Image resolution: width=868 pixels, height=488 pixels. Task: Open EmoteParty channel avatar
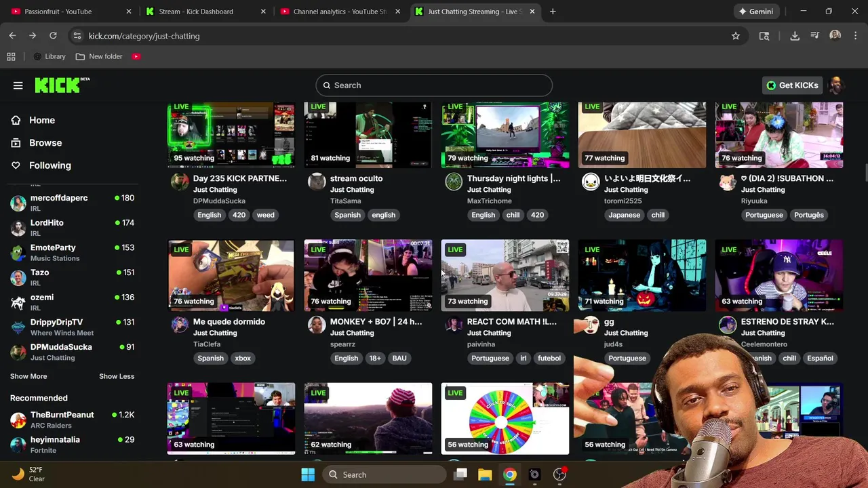pos(18,253)
